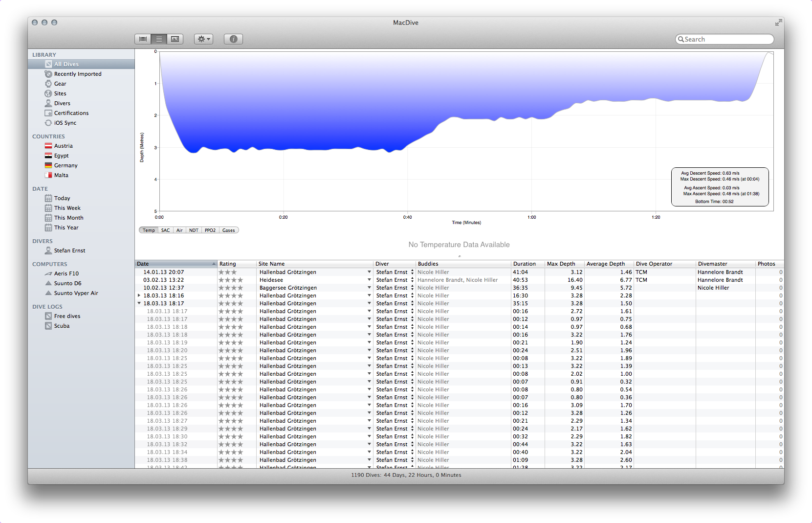This screenshot has width=812, height=523.
Task: Click the iOS Sync icon
Action: pyautogui.click(x=48, y=123)
